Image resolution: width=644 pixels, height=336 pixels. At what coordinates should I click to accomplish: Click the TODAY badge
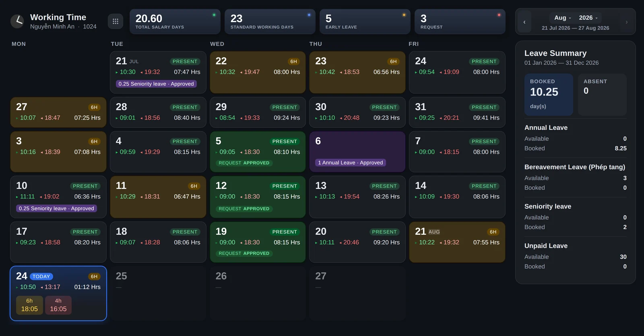[41, 277]
